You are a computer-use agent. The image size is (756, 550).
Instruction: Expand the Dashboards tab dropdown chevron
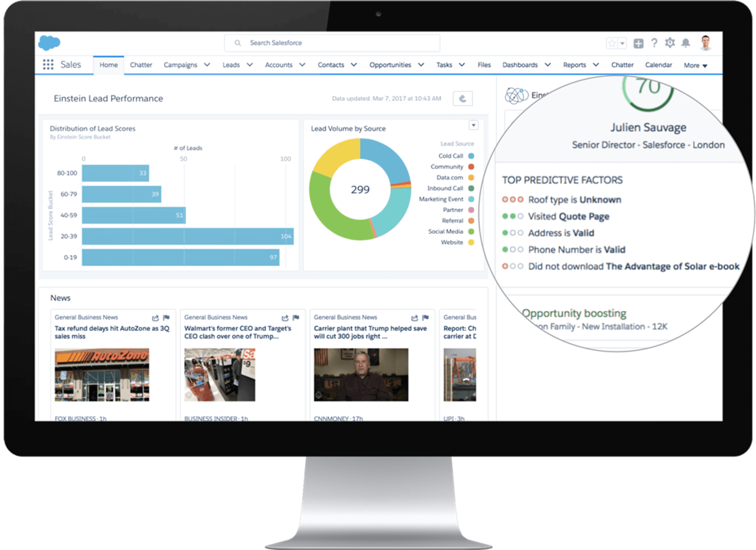pos(548,65)
